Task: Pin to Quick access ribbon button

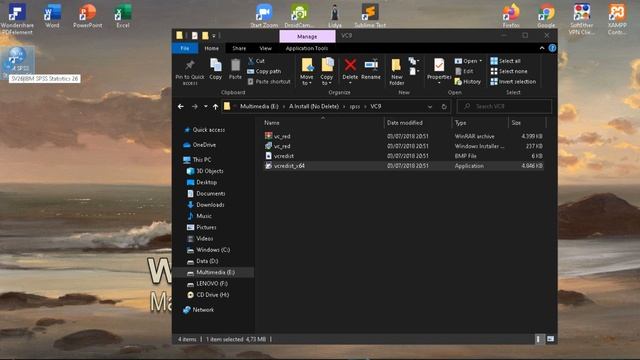Action: 190,72
